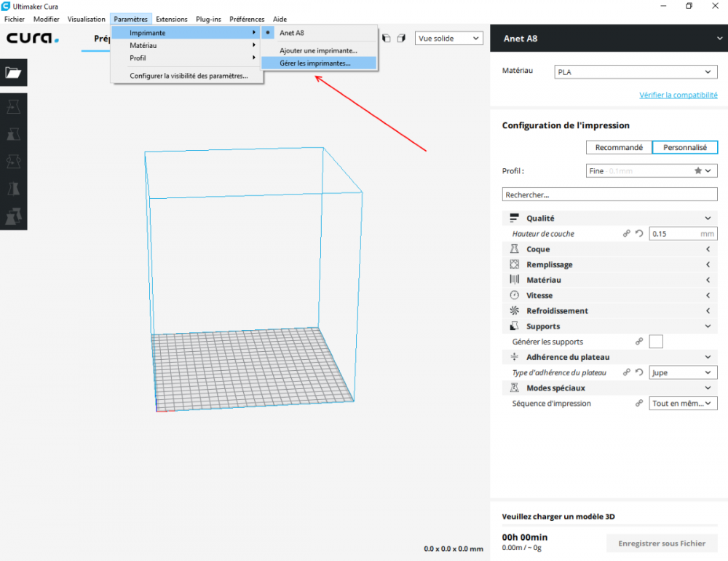Viewport: 728px width, 561px height.
Task: Click link icon beside Séquence d'impression
Action: [639, 404]
